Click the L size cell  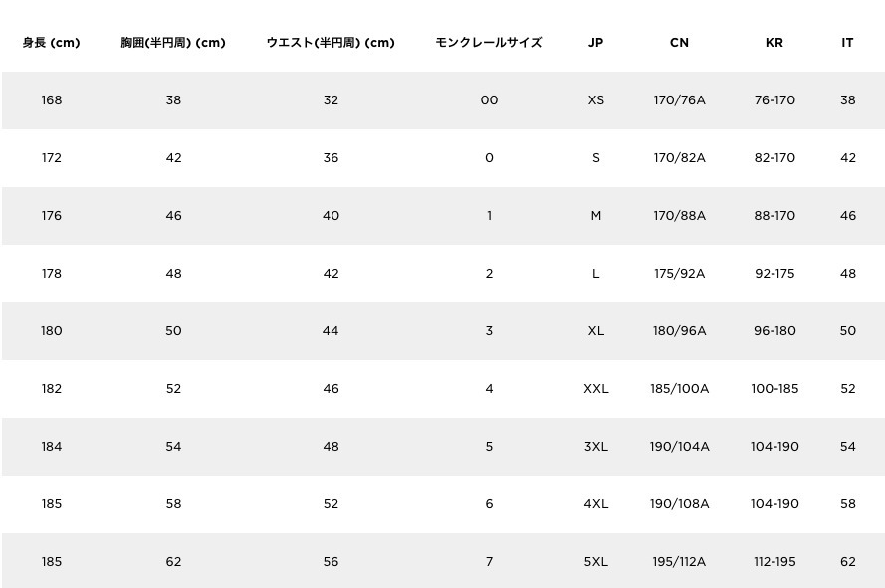tap(596, 274)
